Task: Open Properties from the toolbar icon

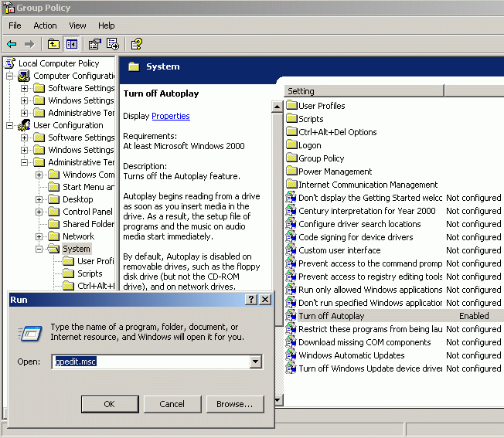Action: coord(94,44)
